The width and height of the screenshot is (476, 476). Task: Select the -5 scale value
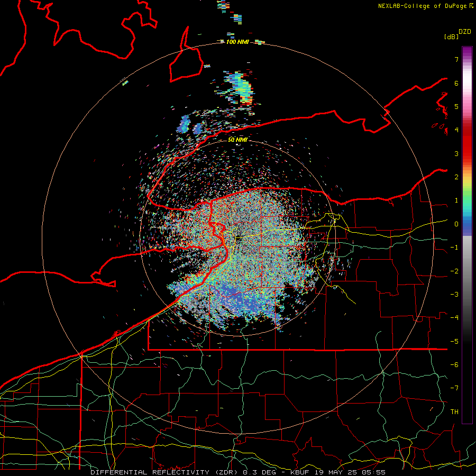pyautogui.click(x=454, y=342)
